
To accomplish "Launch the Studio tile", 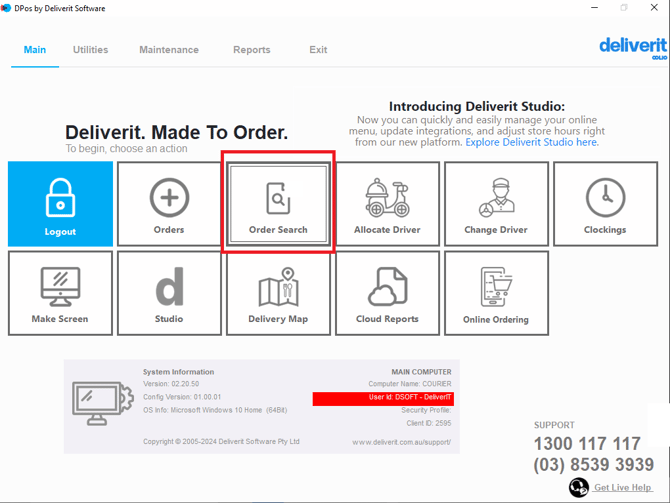I will [169, 293].
